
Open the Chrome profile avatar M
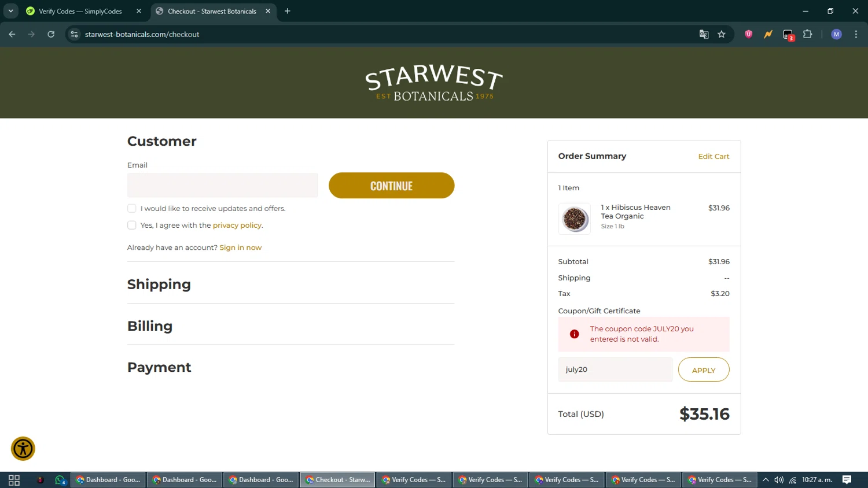pyautogui.click(x=836, y=34)
